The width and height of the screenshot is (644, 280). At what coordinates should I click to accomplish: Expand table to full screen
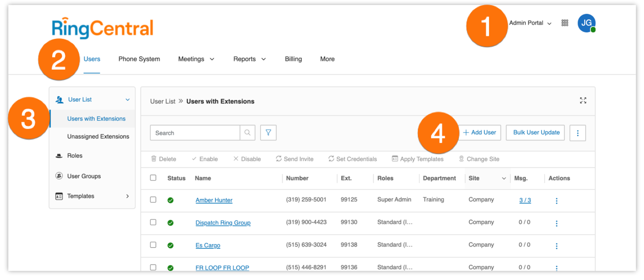(583, 101)
